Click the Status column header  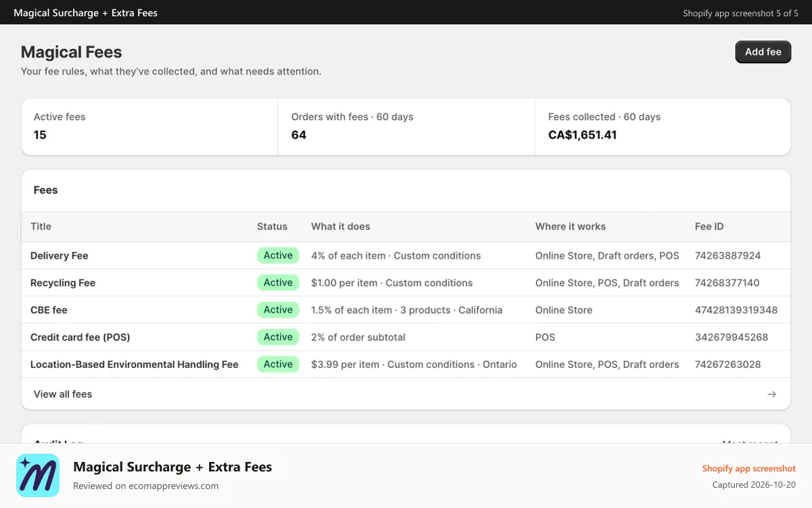272,226
